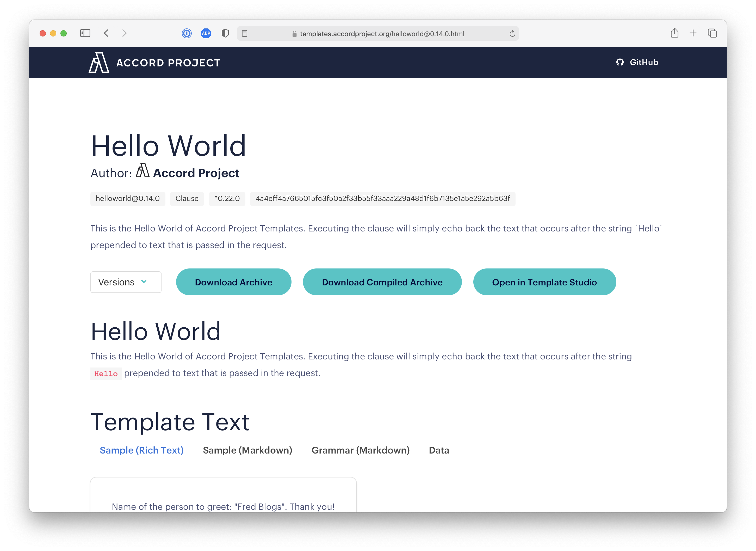Click the ^0.22.0 version tag
The width and height of the screenshot is (756, 551).
(x=227, y=198)
